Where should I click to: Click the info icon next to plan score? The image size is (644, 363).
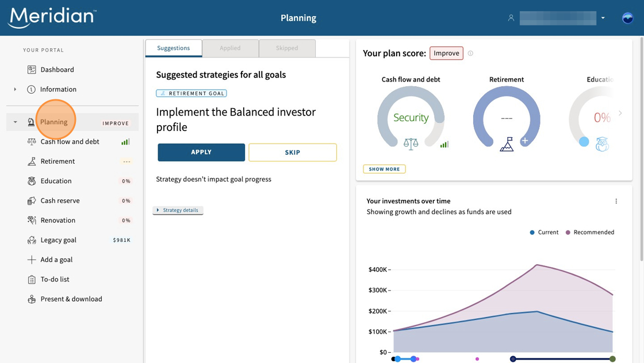pos(471,53)
